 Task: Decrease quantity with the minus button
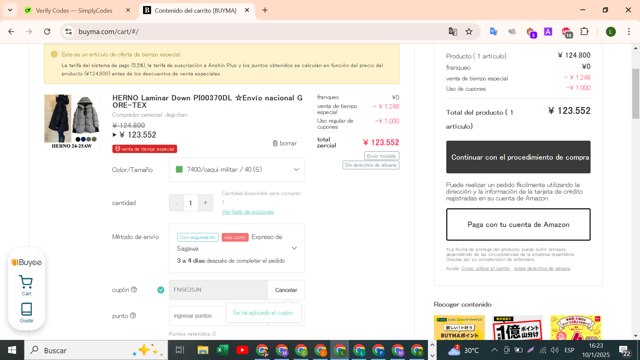pos(176,203)
